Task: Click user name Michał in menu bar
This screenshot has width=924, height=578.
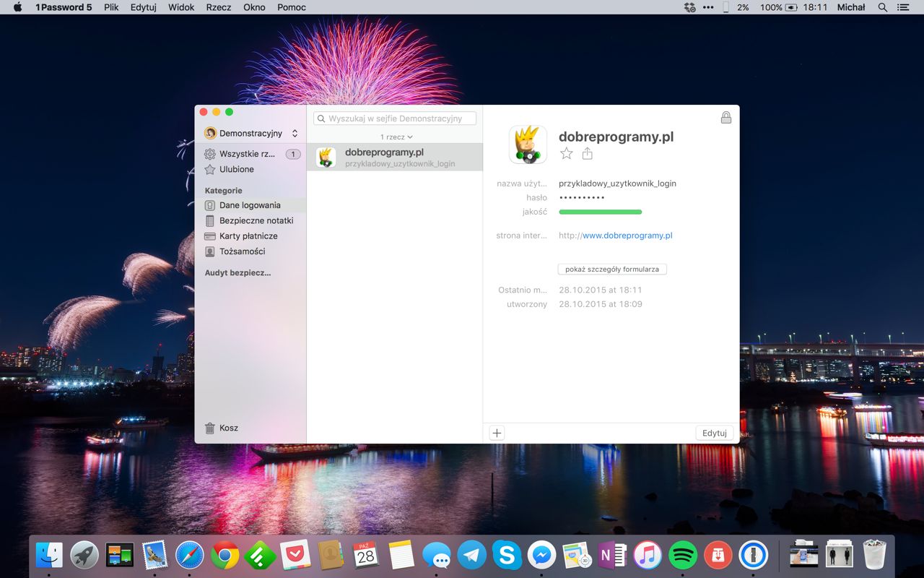Action: tap(851, 7)
